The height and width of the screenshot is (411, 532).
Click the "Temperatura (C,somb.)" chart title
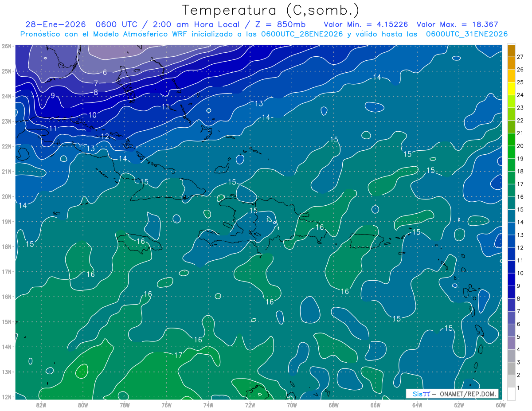(271, 10)
